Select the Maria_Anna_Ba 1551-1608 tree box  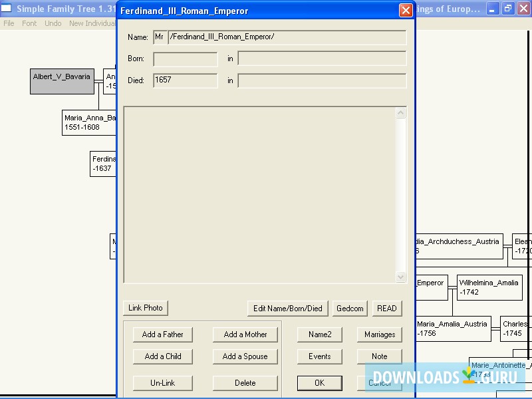coord(89,122)
